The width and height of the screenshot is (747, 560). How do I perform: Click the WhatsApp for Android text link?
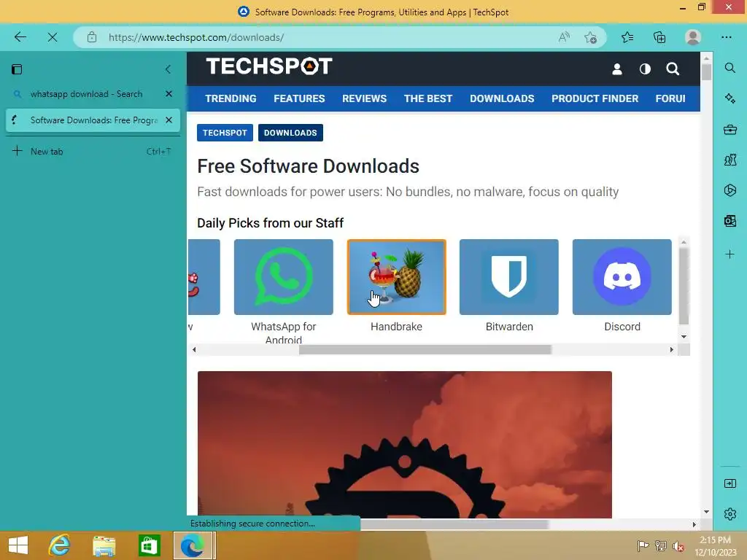284,332
